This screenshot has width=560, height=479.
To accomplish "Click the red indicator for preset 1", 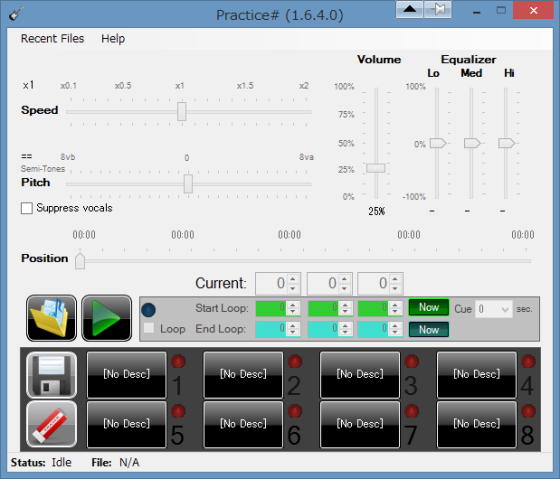I will (x=178, y=361).
